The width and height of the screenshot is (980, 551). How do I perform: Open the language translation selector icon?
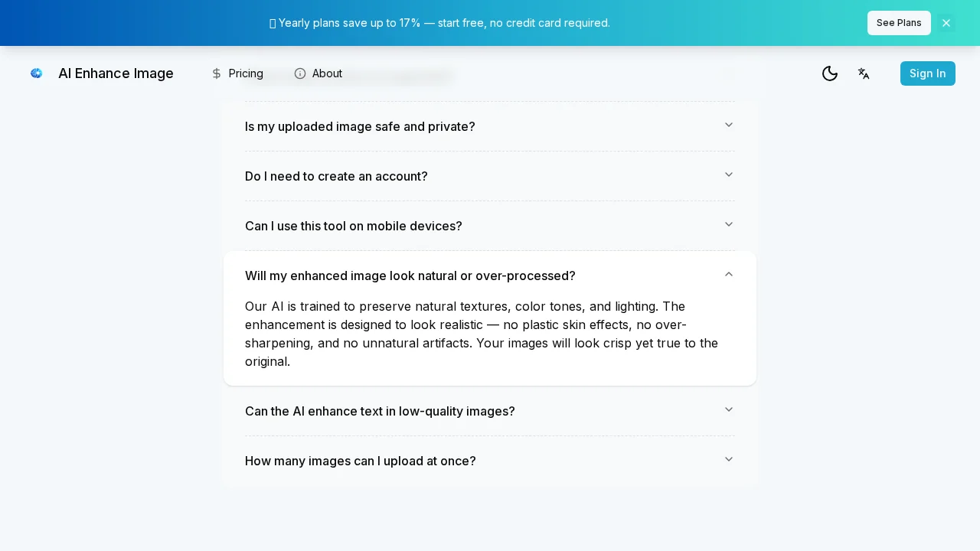(x=864, y=73)
